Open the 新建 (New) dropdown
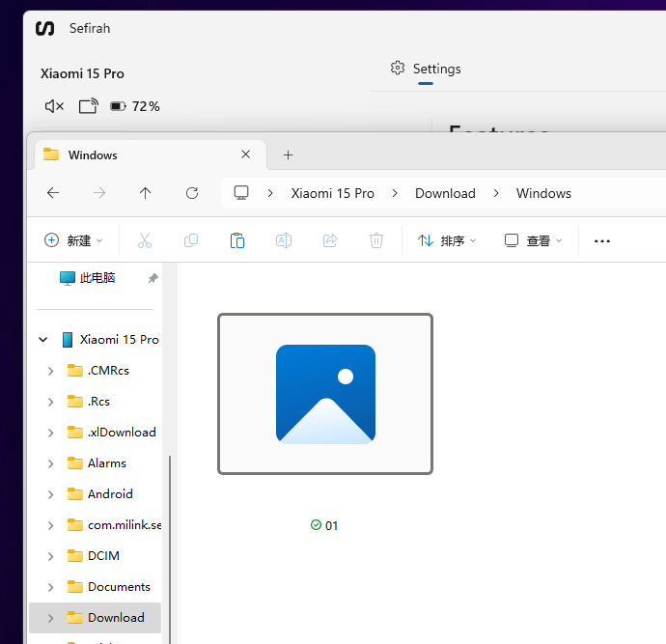The width and height of the screenshot is (666, 644). pyautogui.click(x=73, y=240)
